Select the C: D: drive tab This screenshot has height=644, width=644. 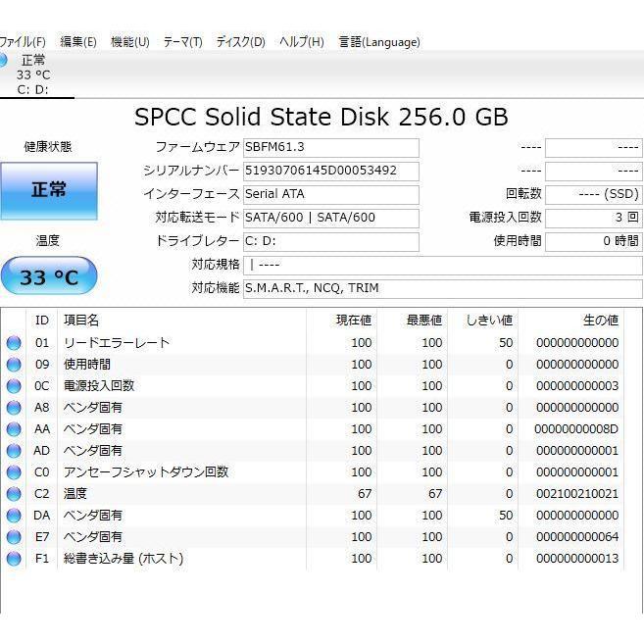click(33, 74)
